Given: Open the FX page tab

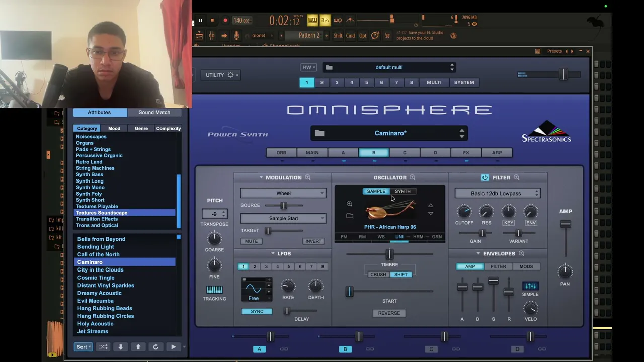Looking at the screenshot, I should (466, 153).
